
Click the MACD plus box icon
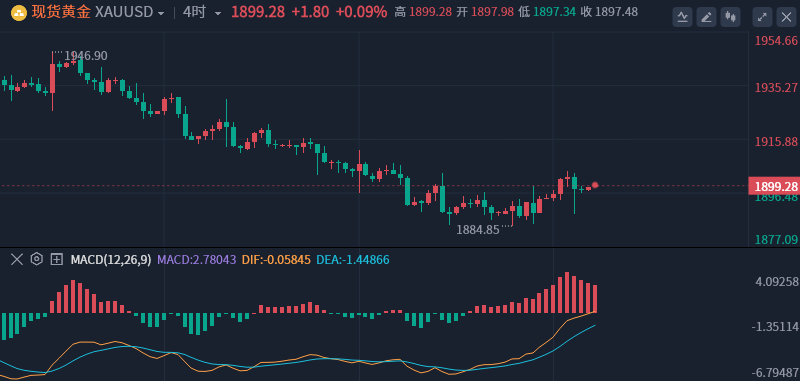click(x=56, y=260)
